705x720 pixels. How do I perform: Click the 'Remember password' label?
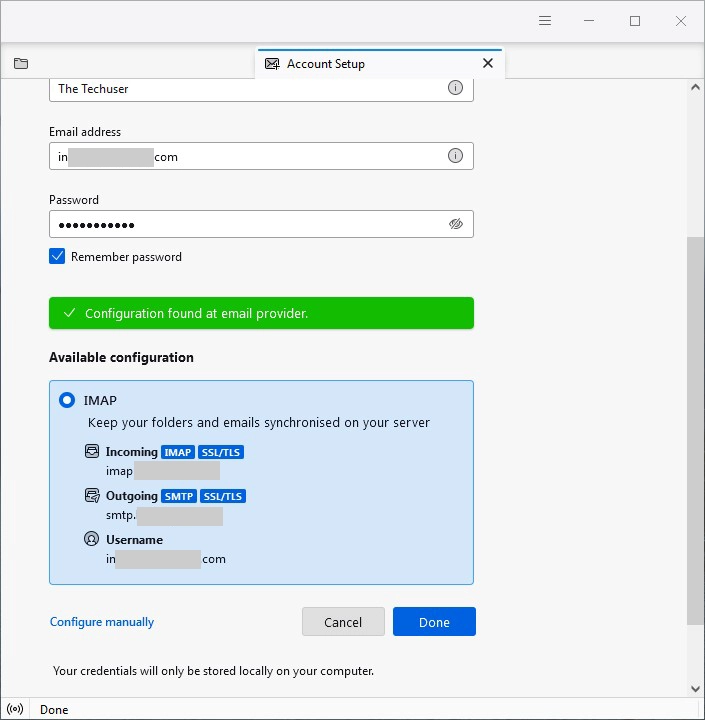point(126,257)
